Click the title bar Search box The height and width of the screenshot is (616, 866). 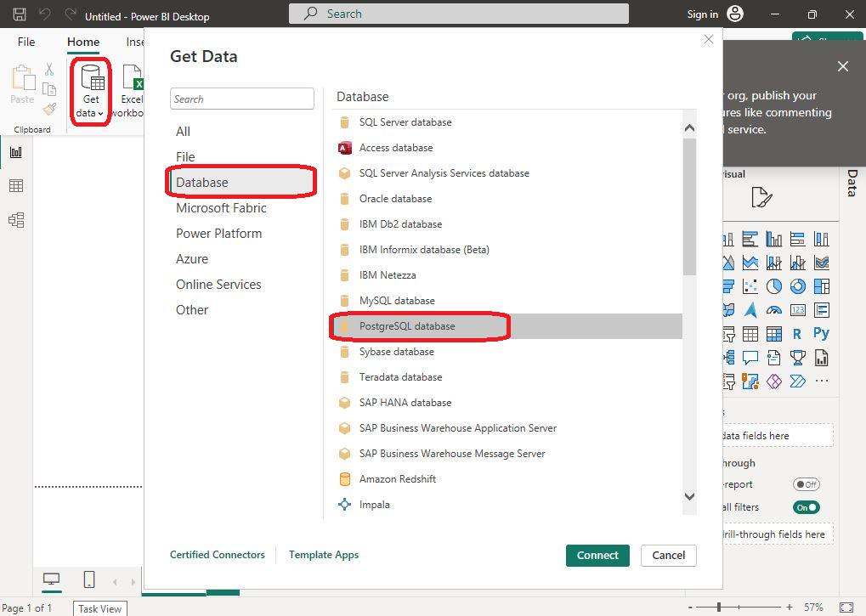[x=458, y=14]
